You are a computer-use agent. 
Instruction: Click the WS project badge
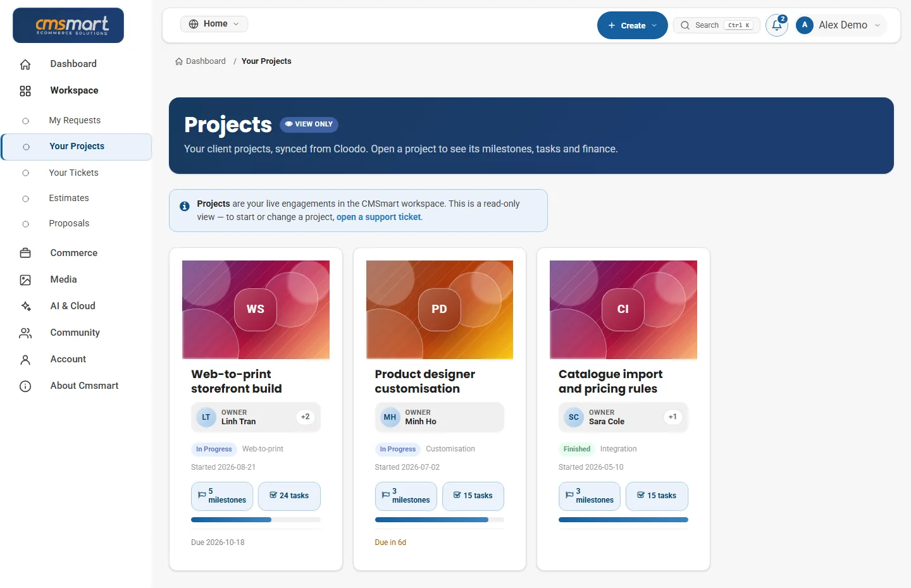tap(256, 309)
